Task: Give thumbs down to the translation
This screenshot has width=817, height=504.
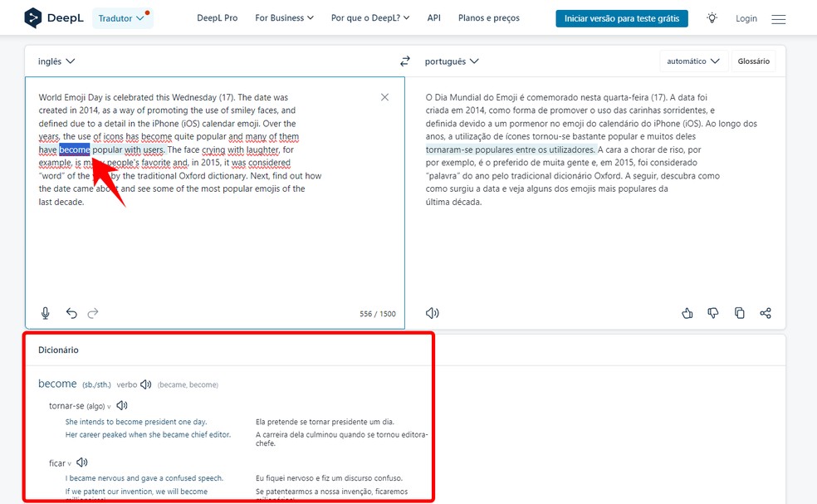Action: tap(712, 313)
